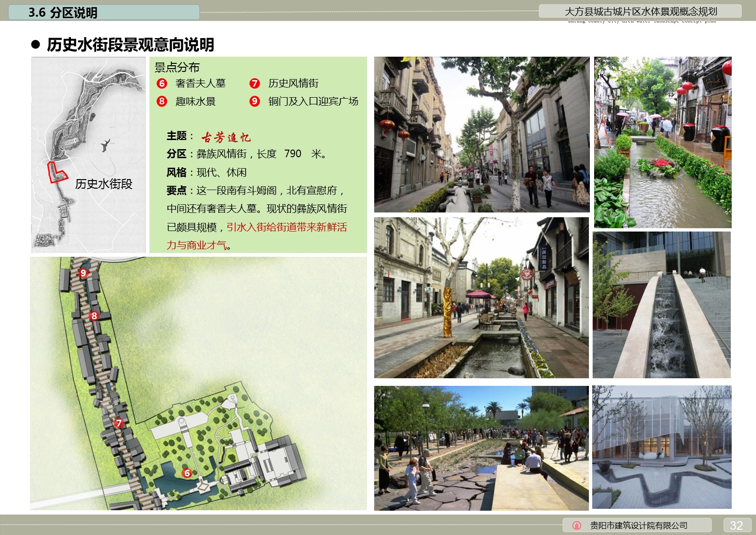Click the red text '引水入街给街道带来新鲜活'
Viewport: 756px width, 535px height.
(287, 227)
